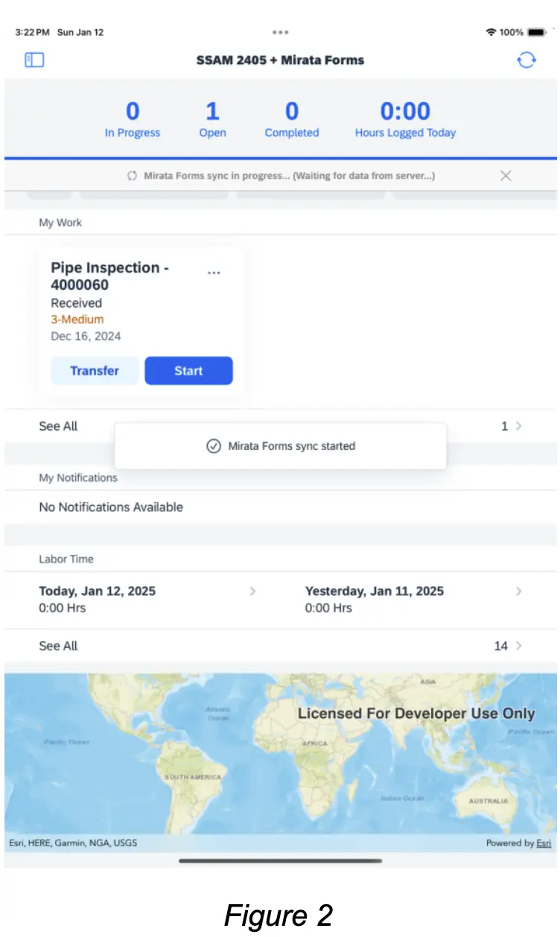Click the world map preview

tap(280, 752)
